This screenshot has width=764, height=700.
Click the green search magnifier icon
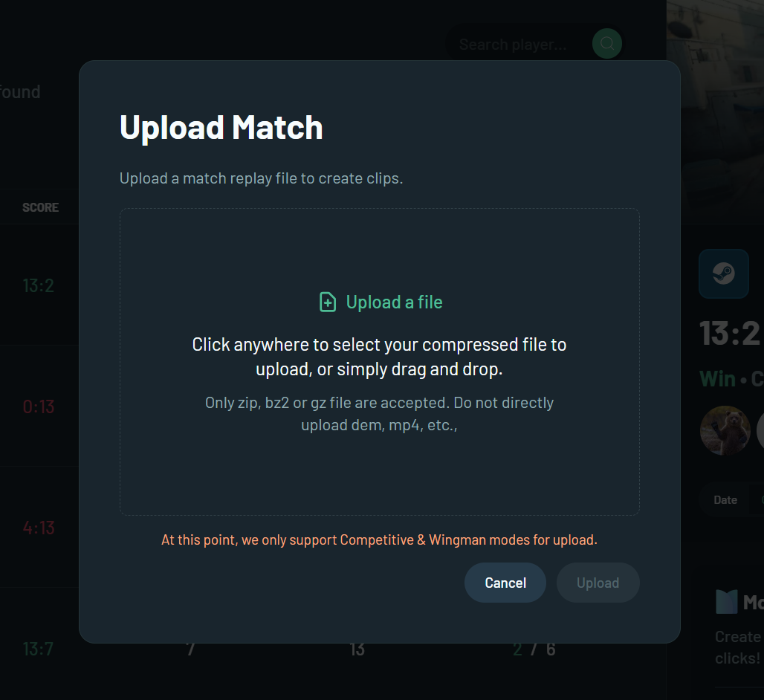pos(606,43)
